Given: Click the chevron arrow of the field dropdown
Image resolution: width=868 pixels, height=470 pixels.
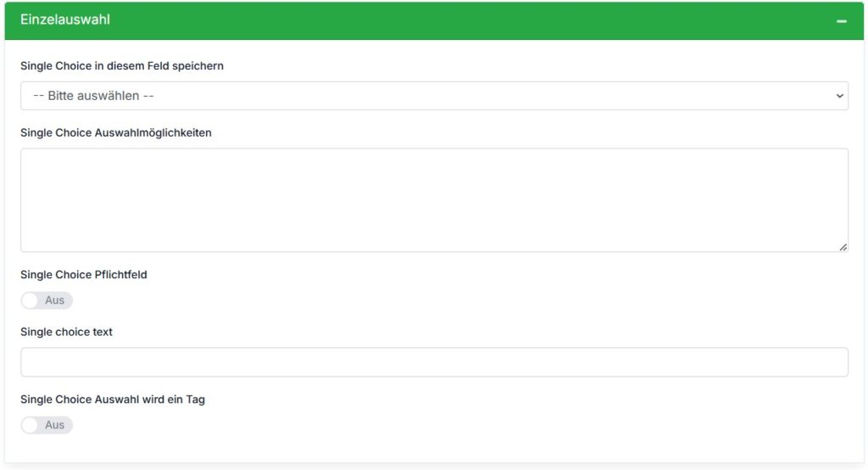Looking at the screenshot, I should (x=839, y=96).
